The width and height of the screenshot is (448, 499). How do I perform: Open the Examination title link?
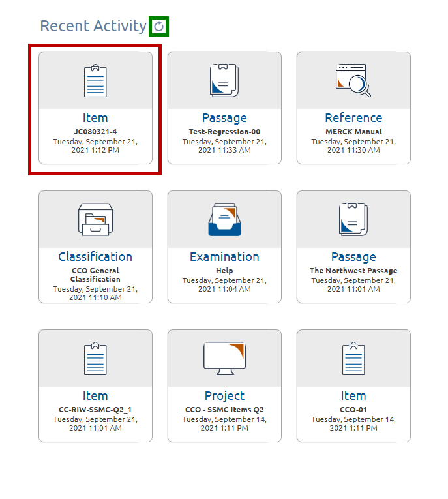pos(224,257)
